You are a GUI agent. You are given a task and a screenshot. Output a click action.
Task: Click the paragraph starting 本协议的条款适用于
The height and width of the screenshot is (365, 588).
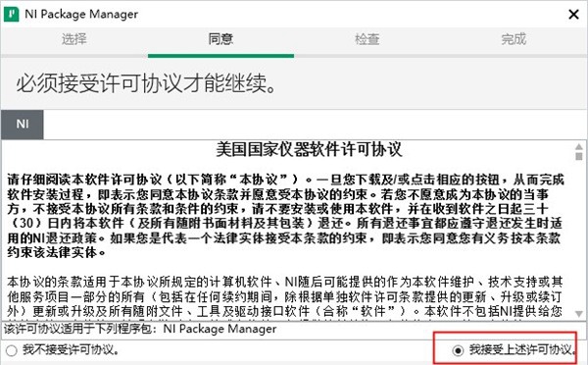pyautogui.click(x=285, y=296)
